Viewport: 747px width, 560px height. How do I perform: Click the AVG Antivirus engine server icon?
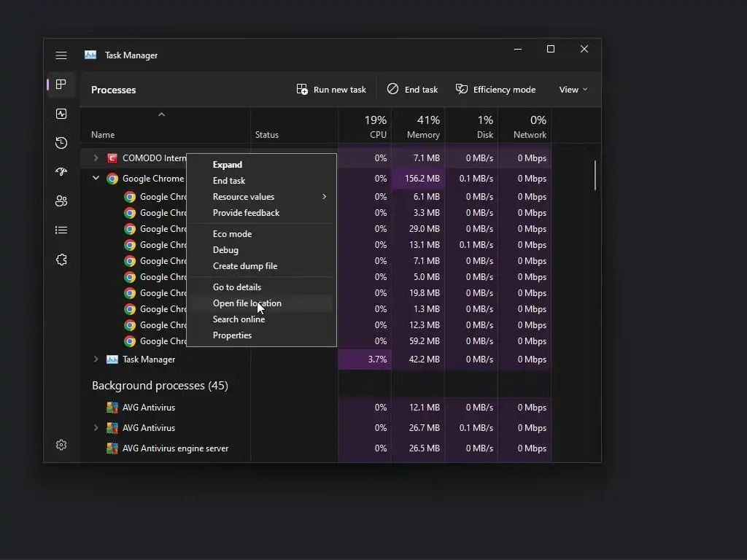point(112,448)
